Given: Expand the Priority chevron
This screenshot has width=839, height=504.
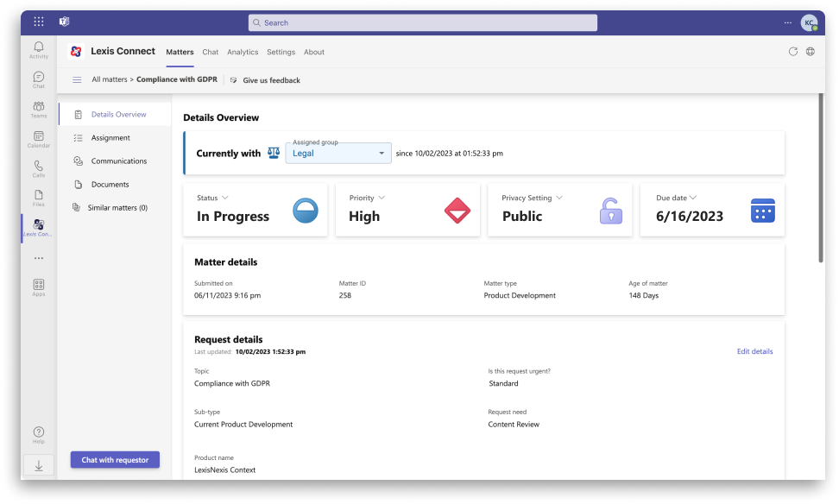Looking at the screenshot, I should point(382,198).
